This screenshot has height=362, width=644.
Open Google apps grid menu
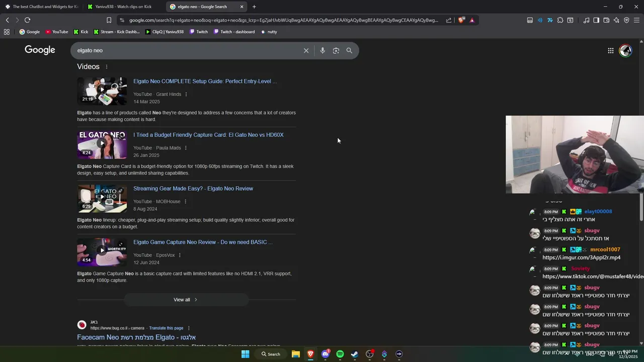click(610, 50)
